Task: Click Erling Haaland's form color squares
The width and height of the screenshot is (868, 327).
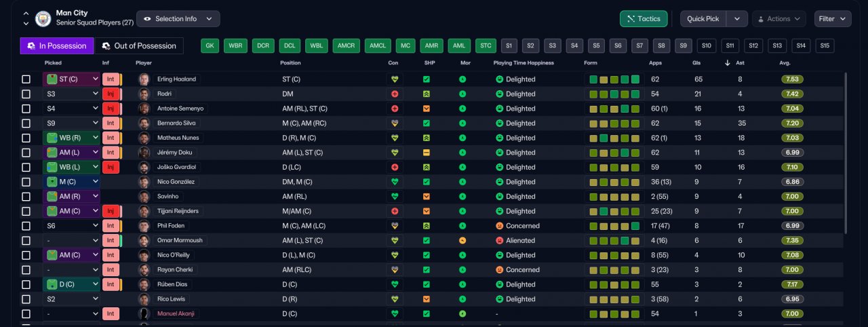Action: pyautogui.click(x=614, y=79)
